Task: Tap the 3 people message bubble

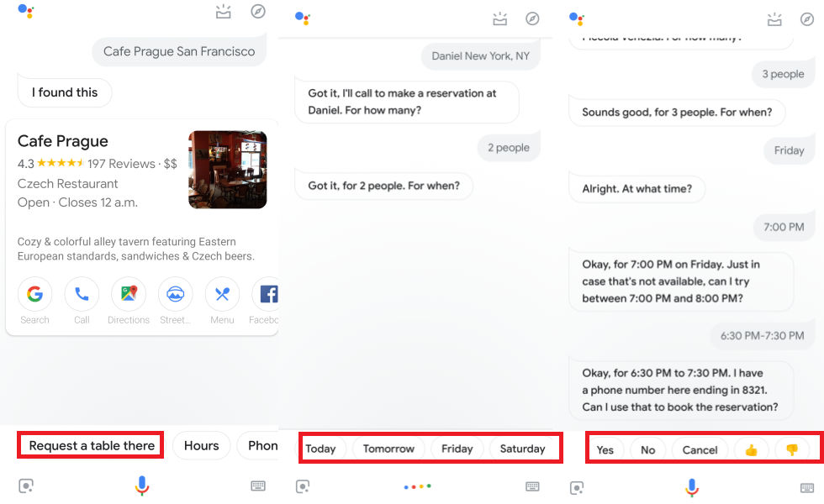Action: [x=783, y=74]
